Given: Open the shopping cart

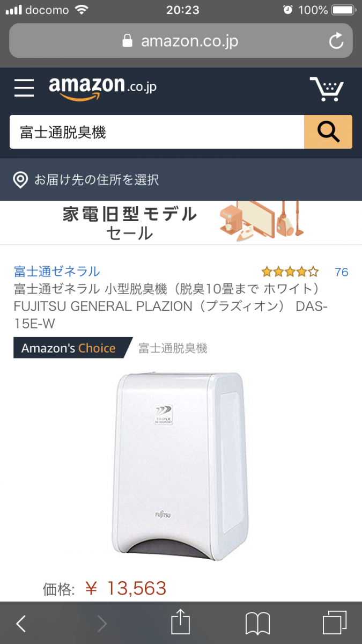Looking at the screenshot, I should pyautogui.click(x=327, y=89).
